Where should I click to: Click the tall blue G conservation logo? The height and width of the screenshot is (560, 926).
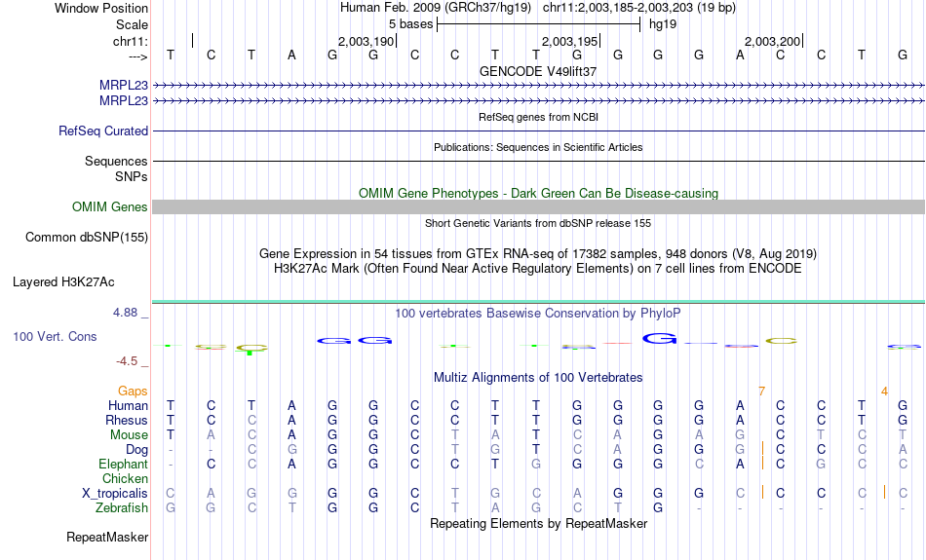coord(659,339)
